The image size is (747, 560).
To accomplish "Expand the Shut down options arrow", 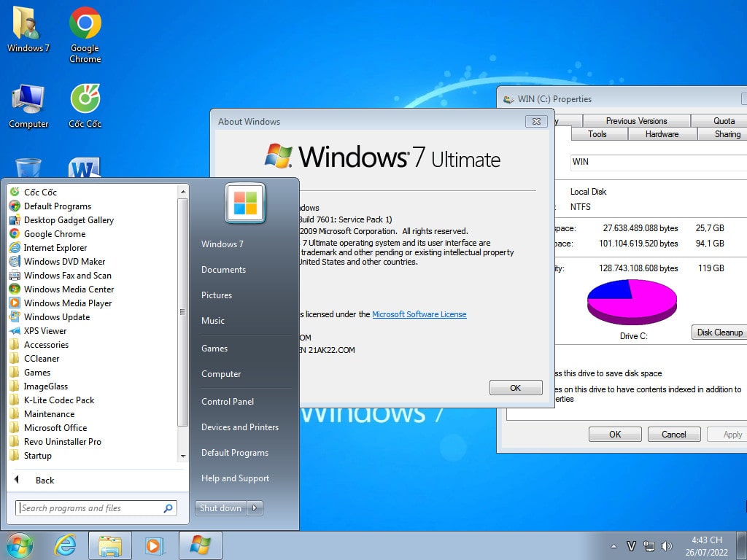I will pos(255,508).
